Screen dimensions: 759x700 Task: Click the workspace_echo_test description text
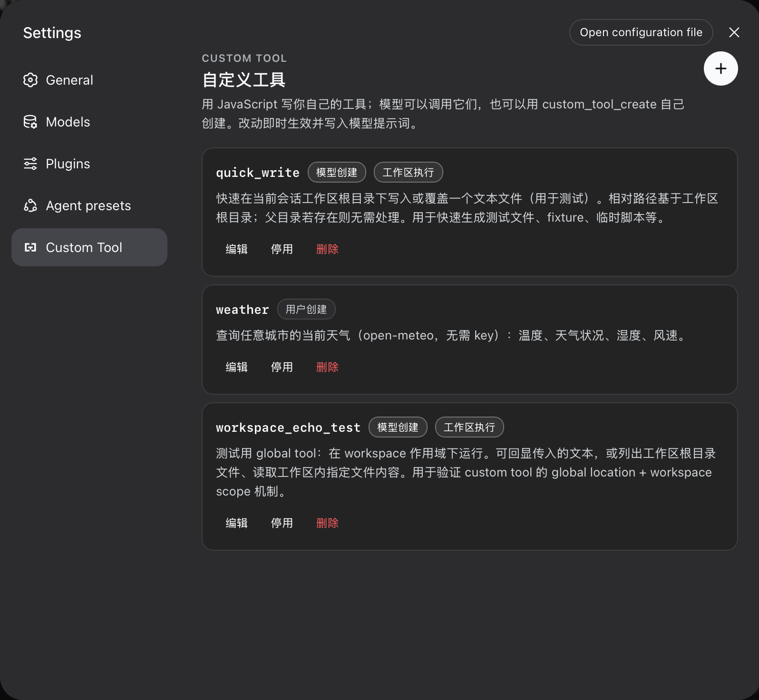point(466,472)
